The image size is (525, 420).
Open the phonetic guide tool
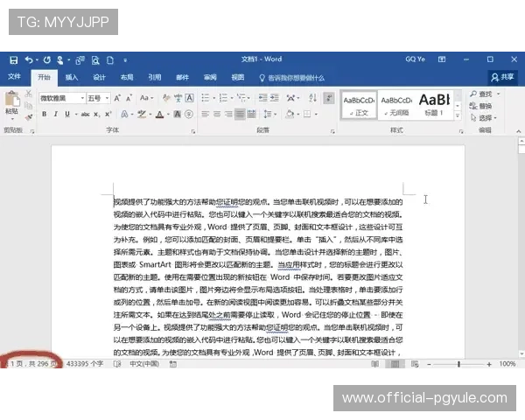(178, 98)
